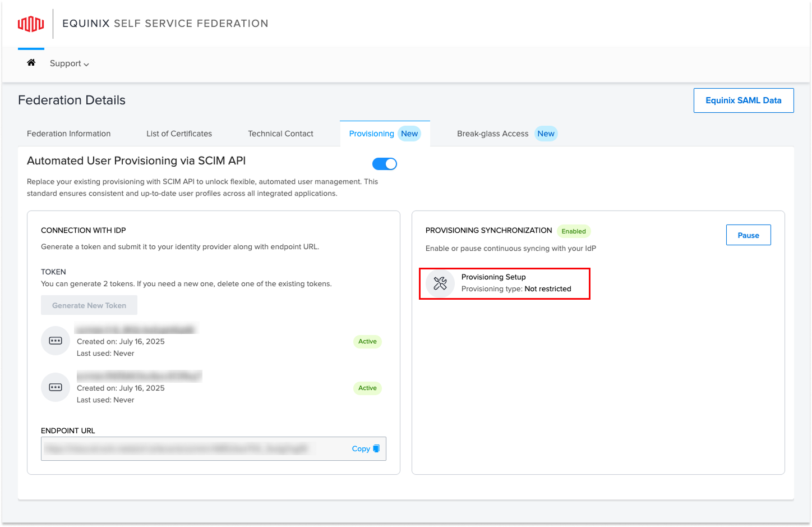Copy the endpoint URL

366,449
